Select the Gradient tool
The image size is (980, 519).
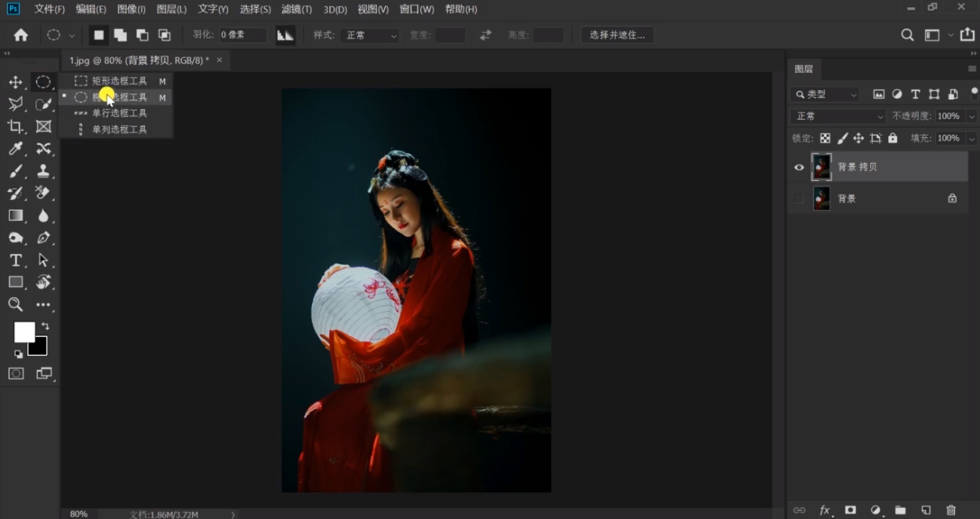point(16,216)
